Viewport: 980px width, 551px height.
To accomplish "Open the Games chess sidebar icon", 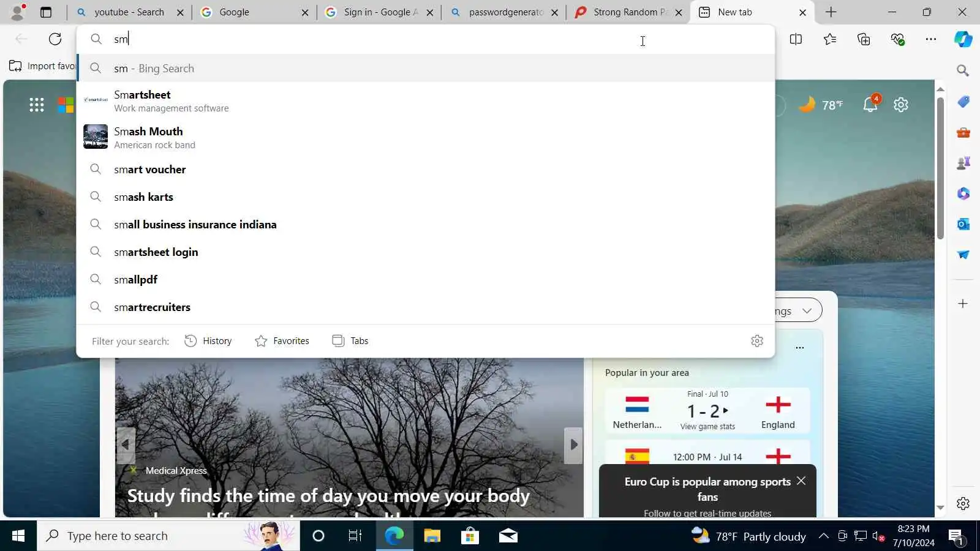I will pos(963,163).
